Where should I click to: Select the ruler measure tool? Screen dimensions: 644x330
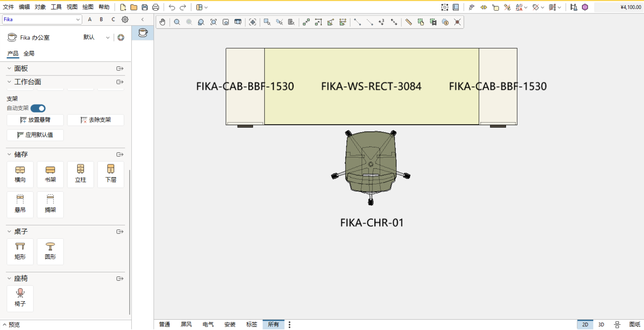(408, 22)
